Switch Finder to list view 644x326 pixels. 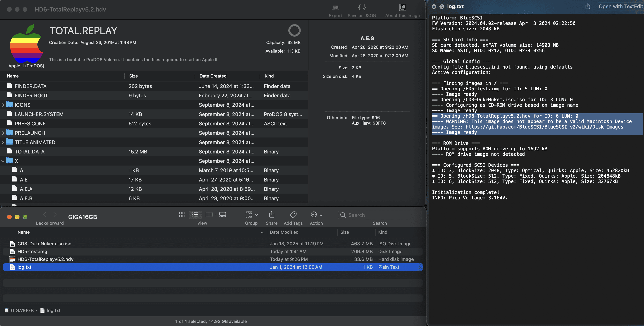(195, 214)
